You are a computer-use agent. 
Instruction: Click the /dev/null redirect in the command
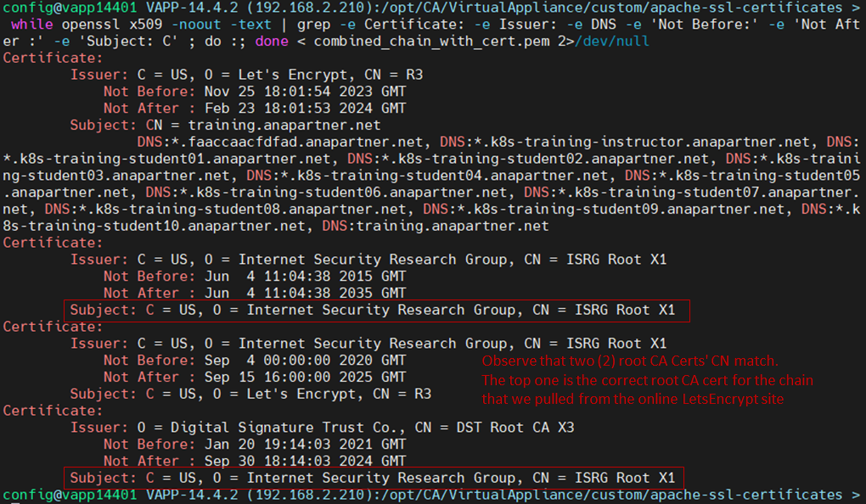(609, 41)
